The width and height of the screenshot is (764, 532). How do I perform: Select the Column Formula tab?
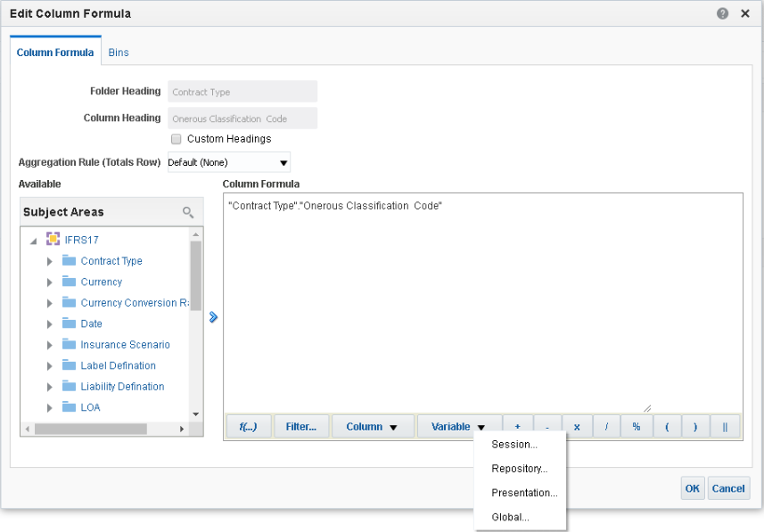point(55,52)
